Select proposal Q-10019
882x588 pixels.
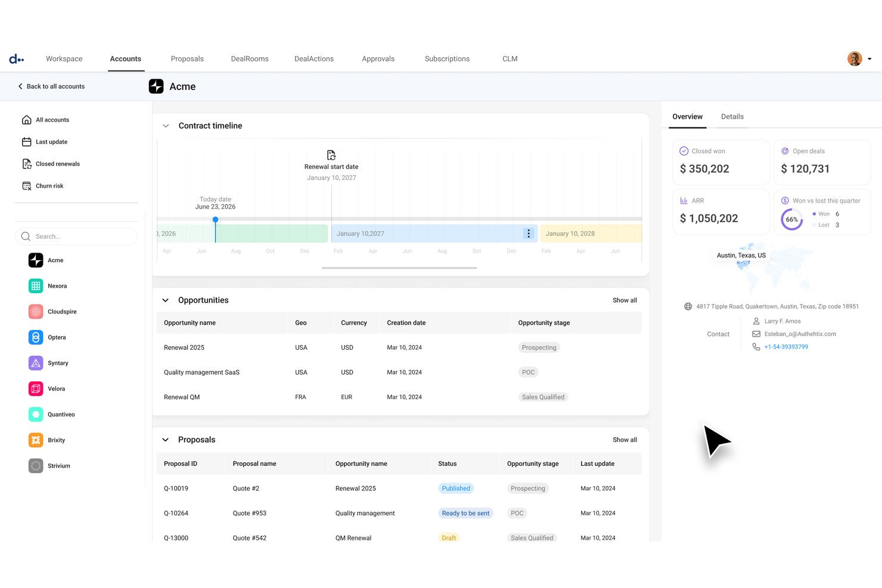tap(176, 489)
